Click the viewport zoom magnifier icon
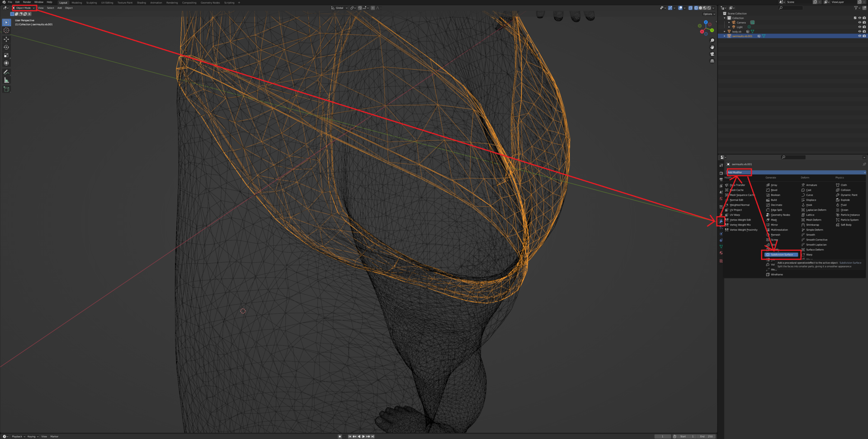The height and width of the screenshot is (439, 868). point(712,41)
